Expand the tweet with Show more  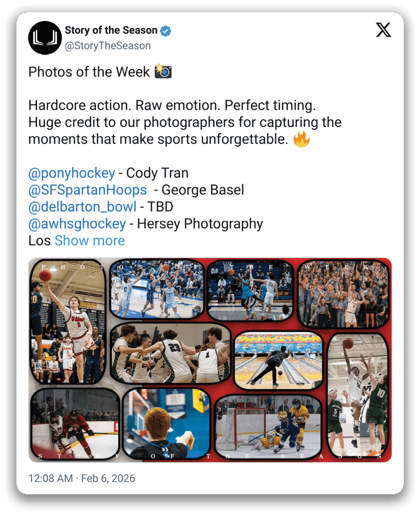click(90, 241)
